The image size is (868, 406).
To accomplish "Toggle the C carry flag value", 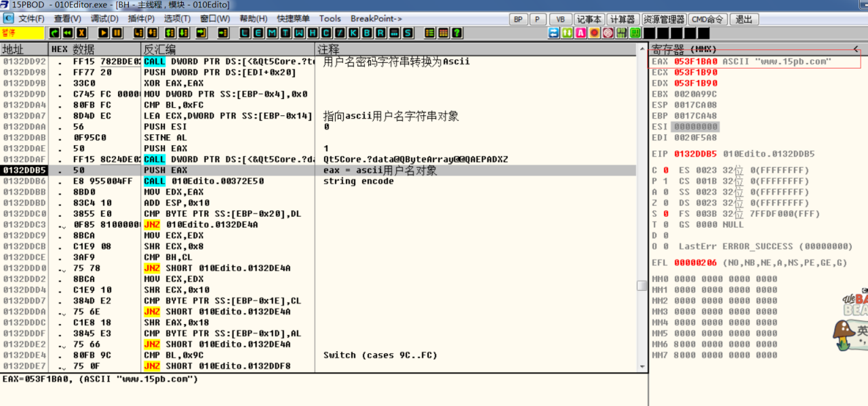I will pyautogui.click(x=665, y=170).
